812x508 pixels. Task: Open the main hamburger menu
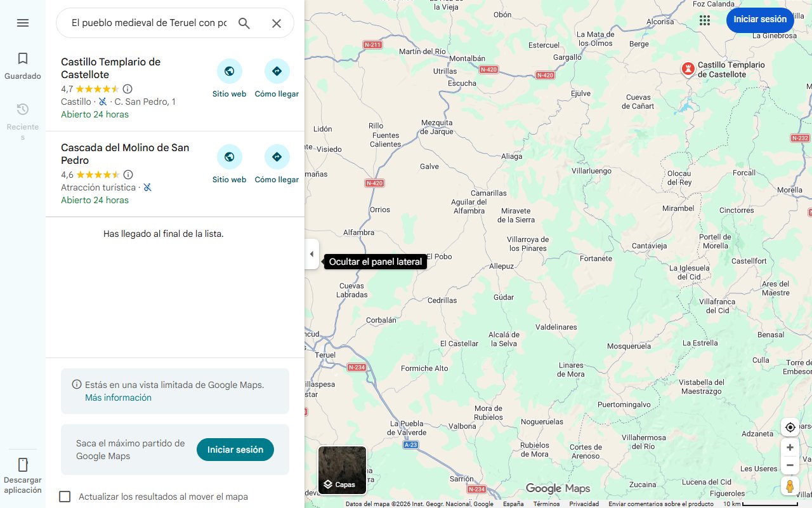(23, 23)
